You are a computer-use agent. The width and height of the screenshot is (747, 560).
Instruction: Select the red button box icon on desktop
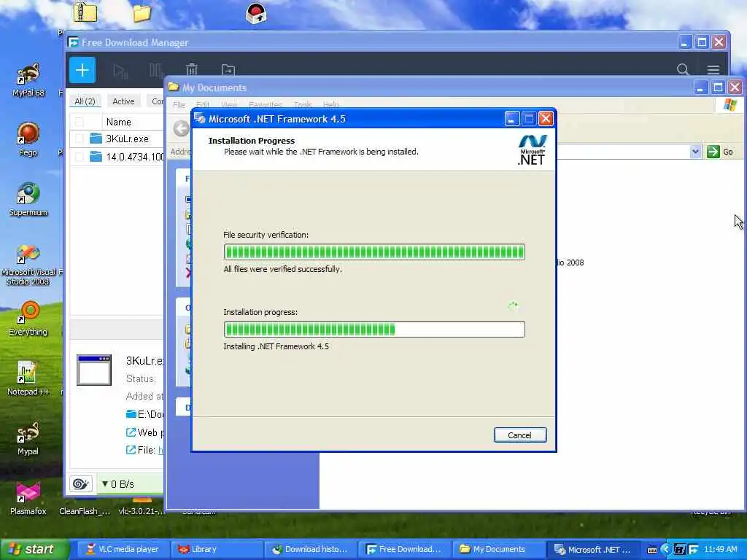coord(256,13)
